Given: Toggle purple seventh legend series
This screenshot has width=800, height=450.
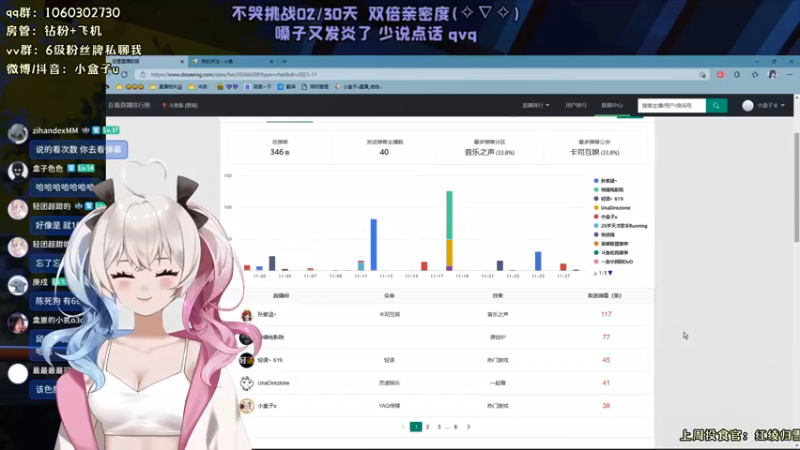Looking at the screenshot, I should click(604, 235).
